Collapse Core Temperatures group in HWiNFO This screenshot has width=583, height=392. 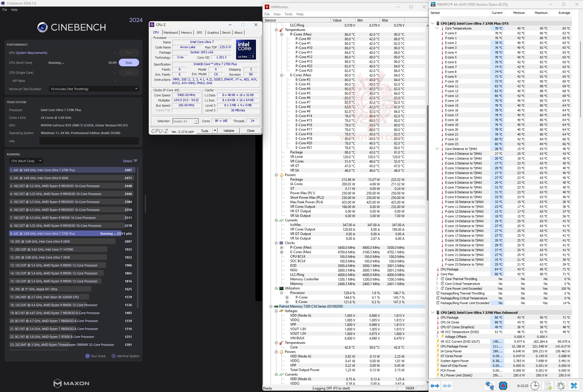click(x=437, y=28)
